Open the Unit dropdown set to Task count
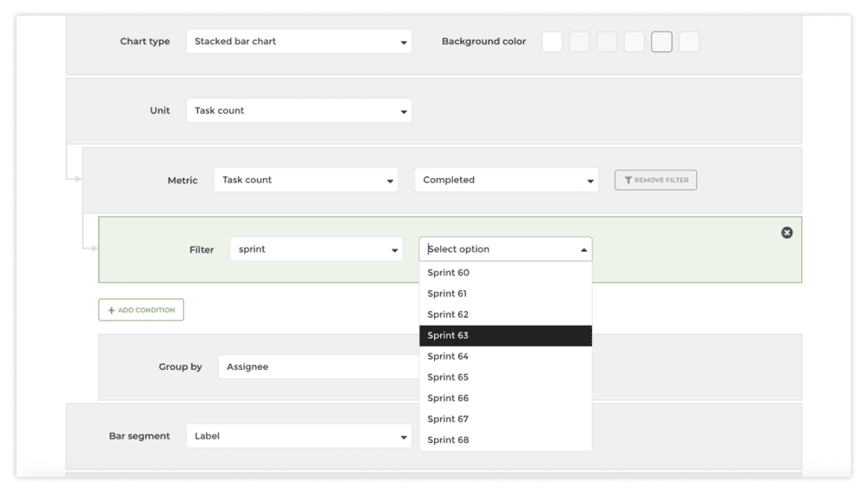 [x=299, y=111]
